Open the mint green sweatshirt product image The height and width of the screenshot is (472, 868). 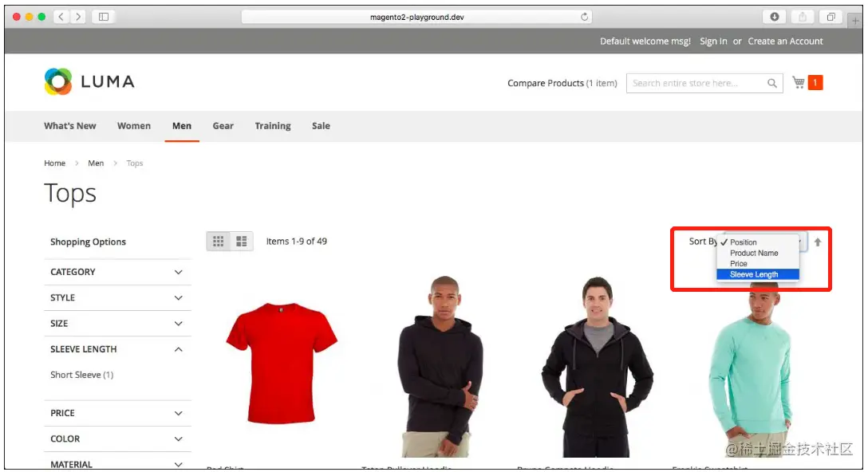(752, 368)
